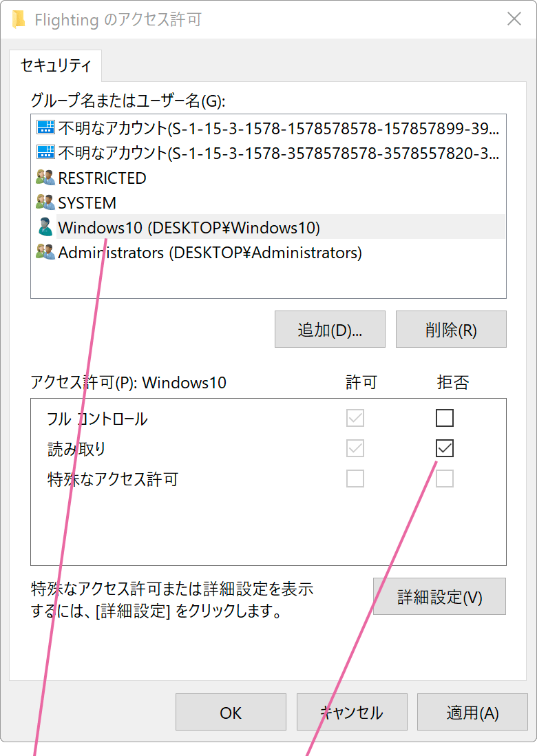Click the グループ名またはユーザー名(G): label
537x756 pixels.
tap(128, 101)
